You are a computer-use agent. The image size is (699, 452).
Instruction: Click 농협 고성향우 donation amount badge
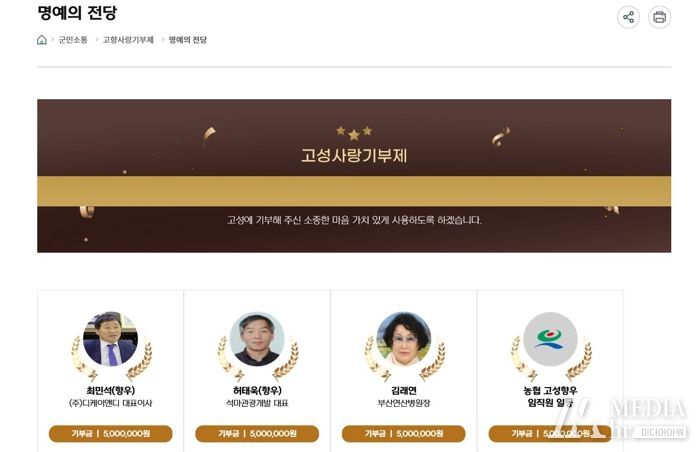[x=551, y=433]
